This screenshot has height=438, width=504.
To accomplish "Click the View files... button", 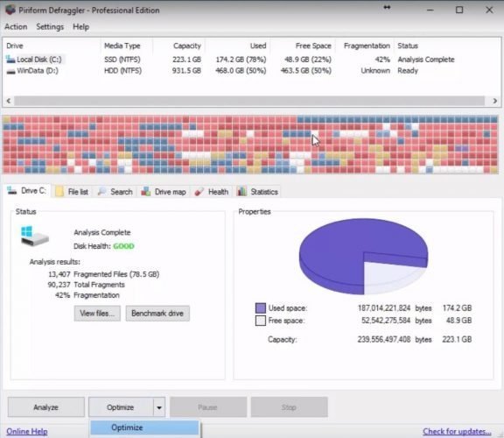I will (97, 313).
